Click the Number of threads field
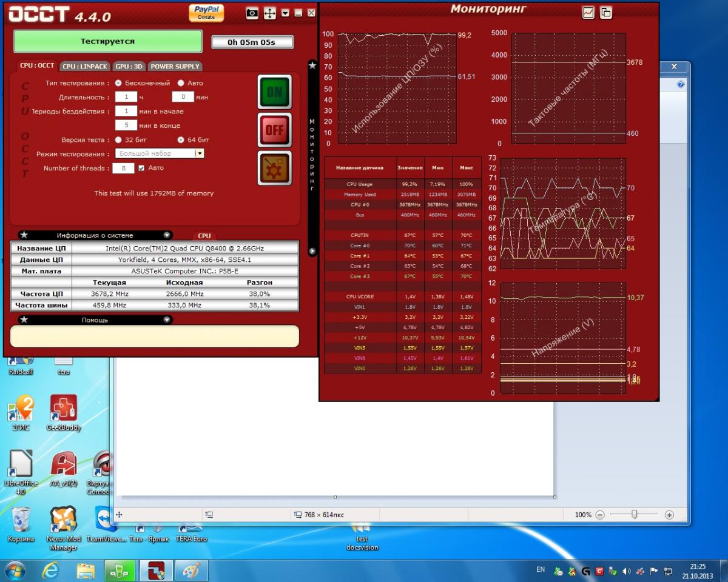The width and height of the screenshot is (728, 582). tap(123, 169)
